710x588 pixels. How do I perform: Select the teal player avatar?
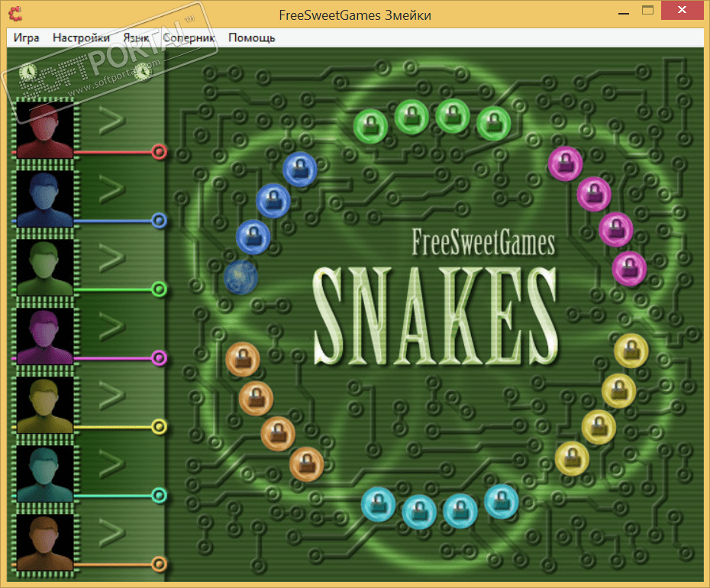[44, 475]
